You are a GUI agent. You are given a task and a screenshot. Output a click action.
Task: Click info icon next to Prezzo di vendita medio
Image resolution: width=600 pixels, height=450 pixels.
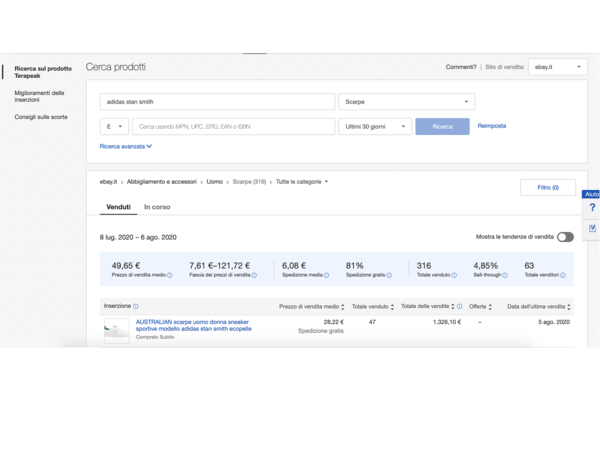click(170, 275)
